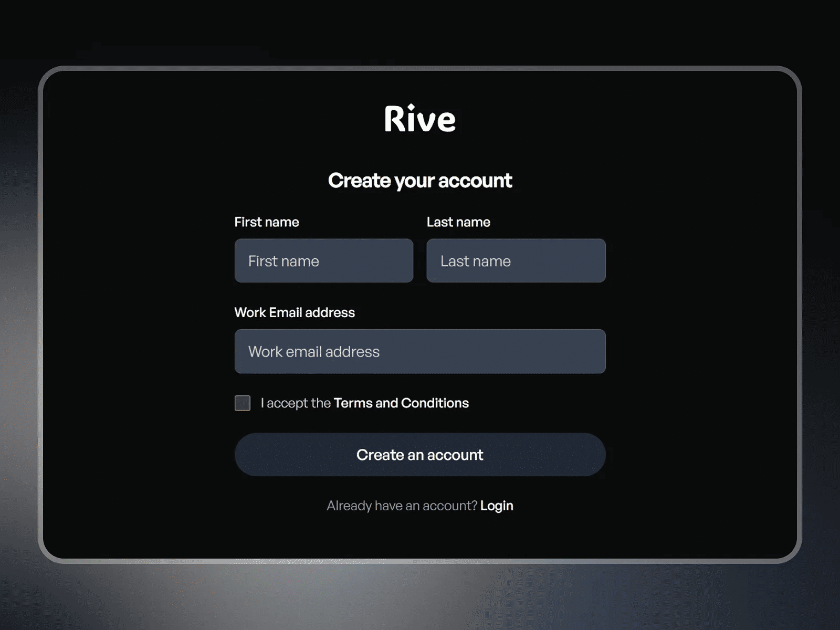Viewport: 840px width, 630px height.
Task: Focus the Last name input field
Action: pos(516,260)
